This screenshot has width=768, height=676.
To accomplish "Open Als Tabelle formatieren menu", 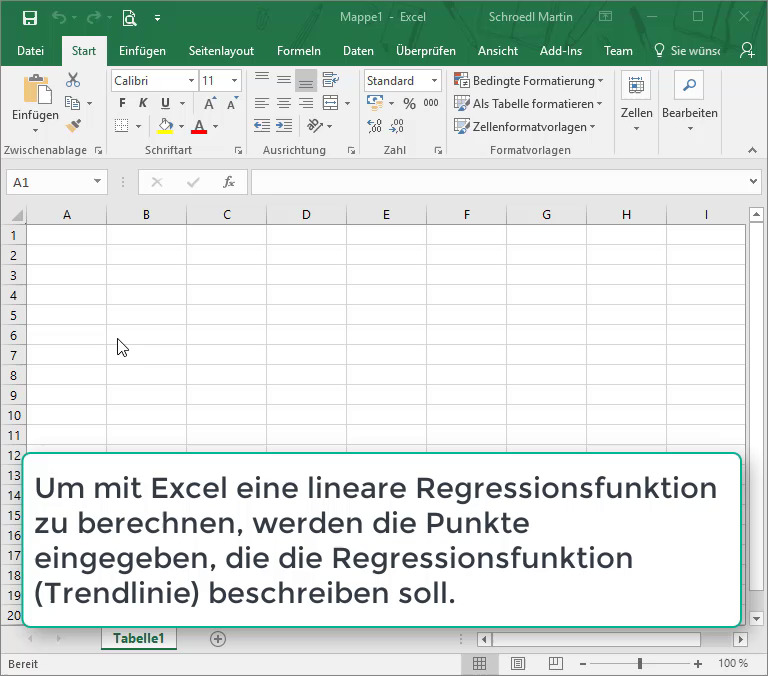I will pos(528,103).
